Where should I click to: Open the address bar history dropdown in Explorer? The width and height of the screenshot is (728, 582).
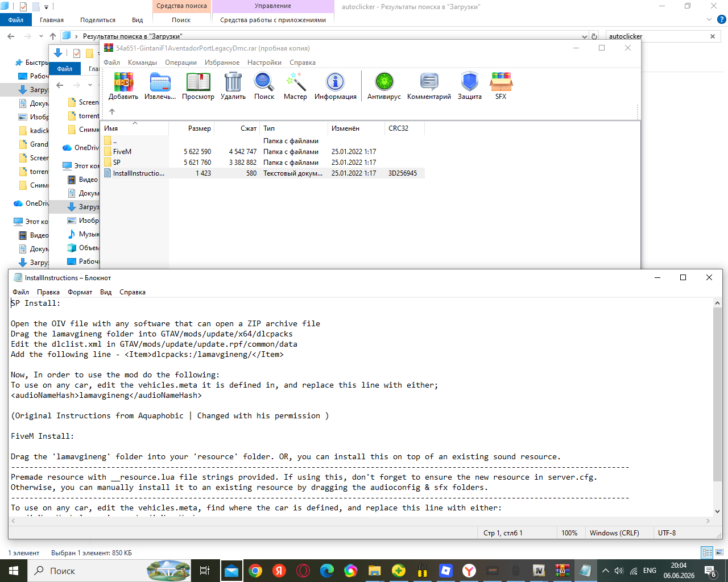tap(585, 36)
